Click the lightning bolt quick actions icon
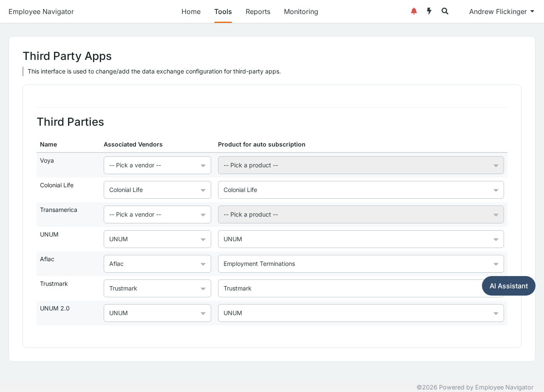Image resolution: width=544 pixels, height=392 pixels. (x=429, y=11)
